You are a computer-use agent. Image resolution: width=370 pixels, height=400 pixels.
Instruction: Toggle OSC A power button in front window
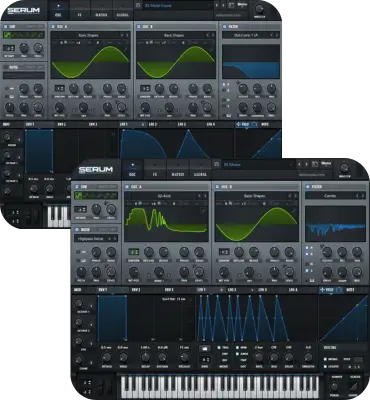[x=127, y=187]
